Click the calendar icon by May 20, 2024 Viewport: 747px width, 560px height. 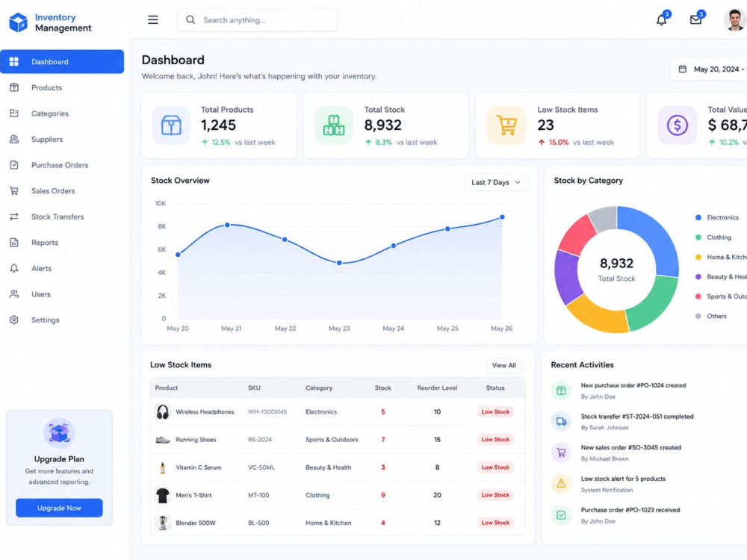pos(683,69)
